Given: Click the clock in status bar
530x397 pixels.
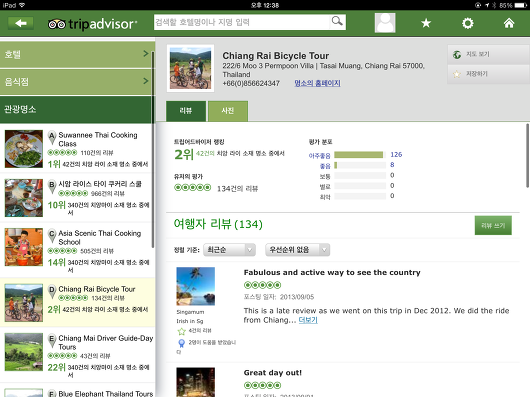Looking at the screenshot, I should click(x=265, y=5).
